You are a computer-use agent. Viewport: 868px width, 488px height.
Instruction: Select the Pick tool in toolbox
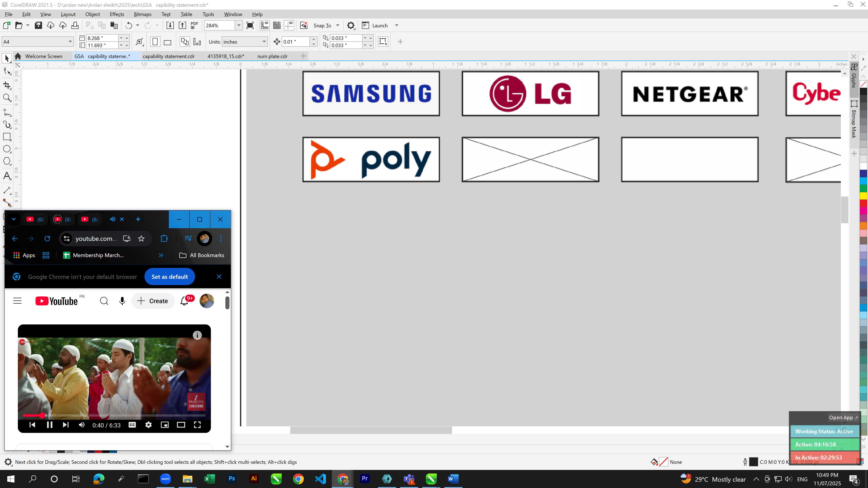coord(7,59)
